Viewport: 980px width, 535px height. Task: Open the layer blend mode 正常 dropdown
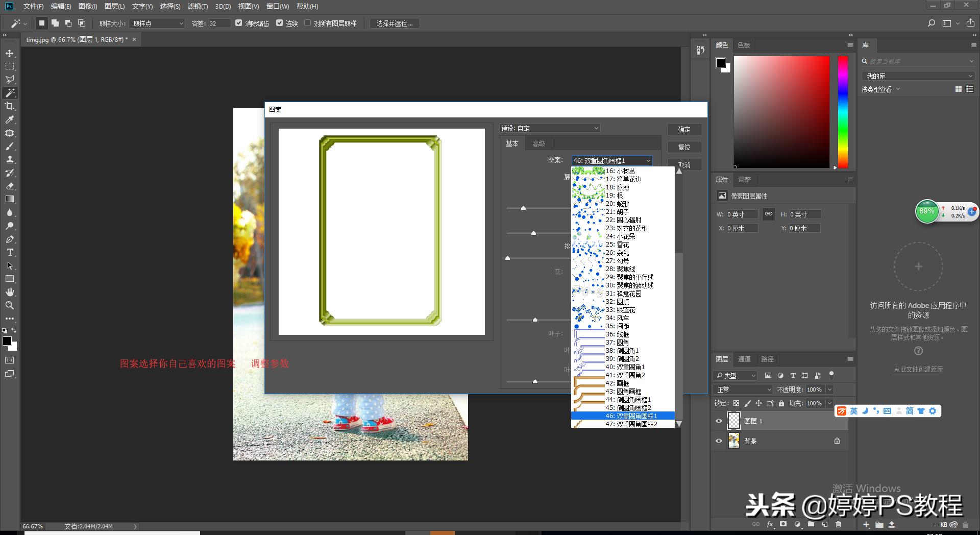click(x=743, y=390)
